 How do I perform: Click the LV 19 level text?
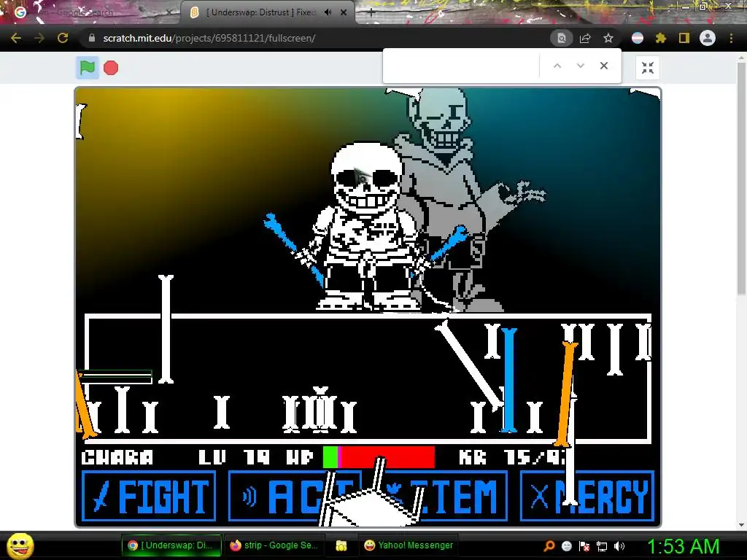pyautogui.click(x=234, y=458)
